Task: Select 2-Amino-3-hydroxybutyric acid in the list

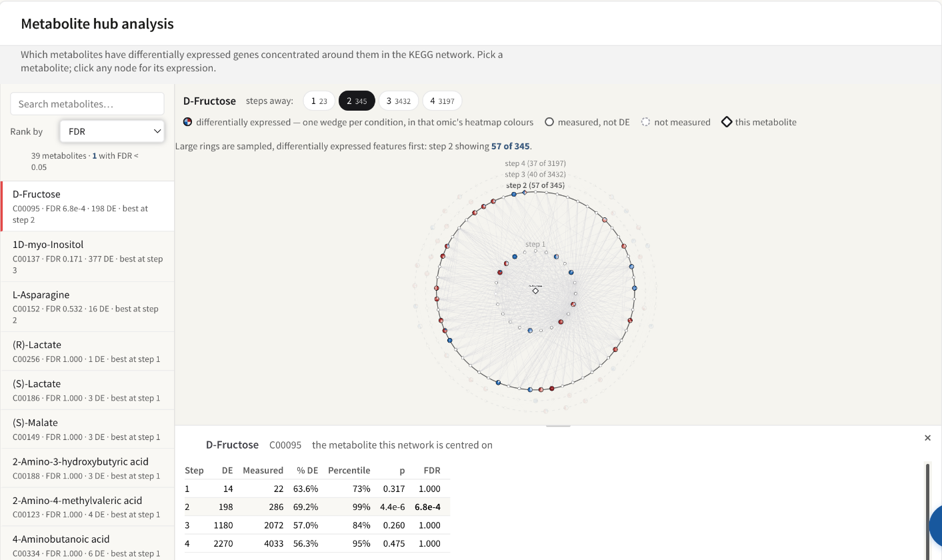Action: pos(87,467)
